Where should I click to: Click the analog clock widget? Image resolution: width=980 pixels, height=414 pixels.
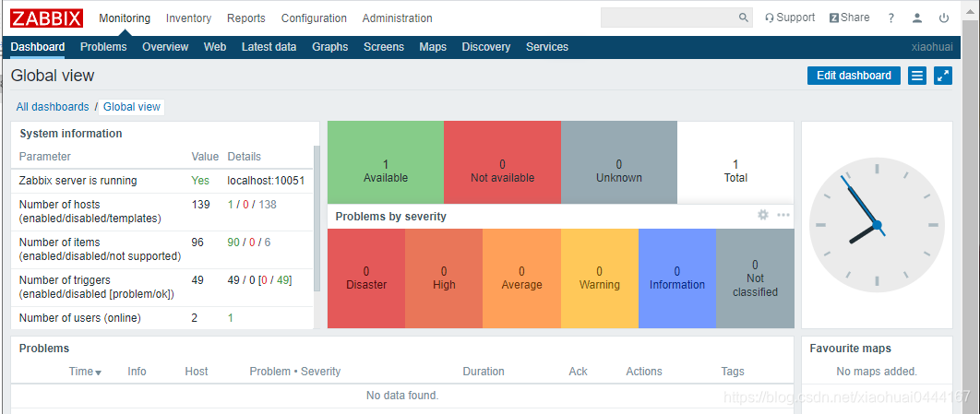[x=877, y=224]
